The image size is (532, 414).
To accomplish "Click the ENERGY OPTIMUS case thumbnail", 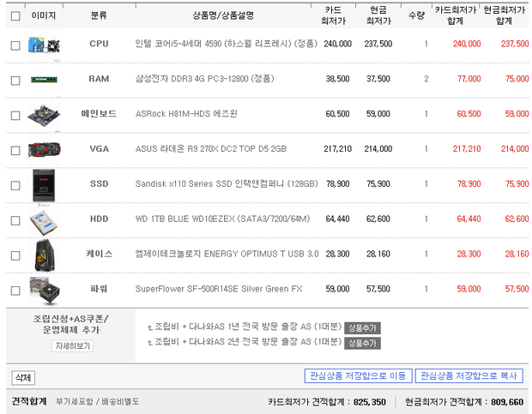I will (x=43, y=254).
